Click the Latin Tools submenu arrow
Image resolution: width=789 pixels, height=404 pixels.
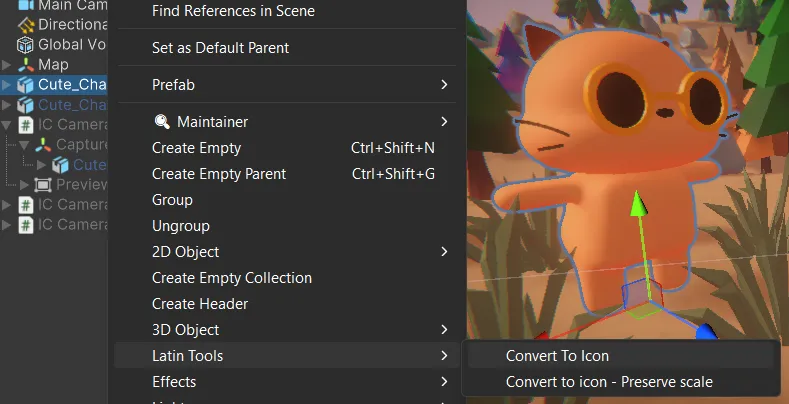(444, 356)
